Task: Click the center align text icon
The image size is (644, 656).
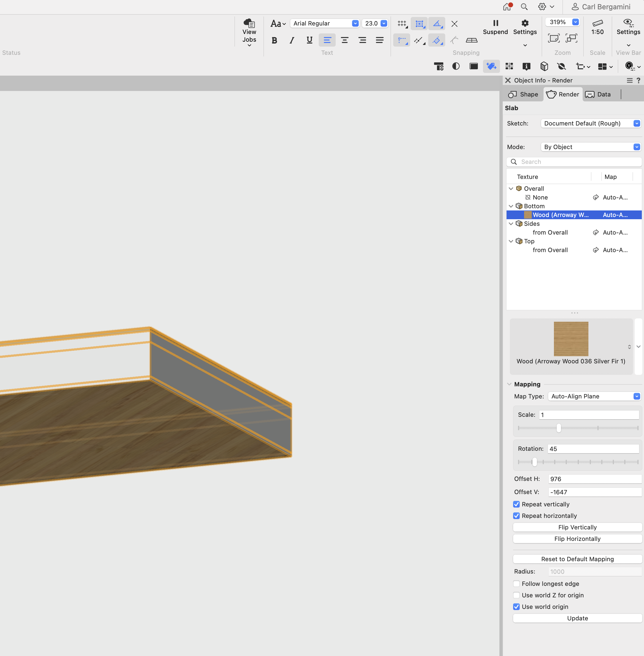Action: pos(345,40)
